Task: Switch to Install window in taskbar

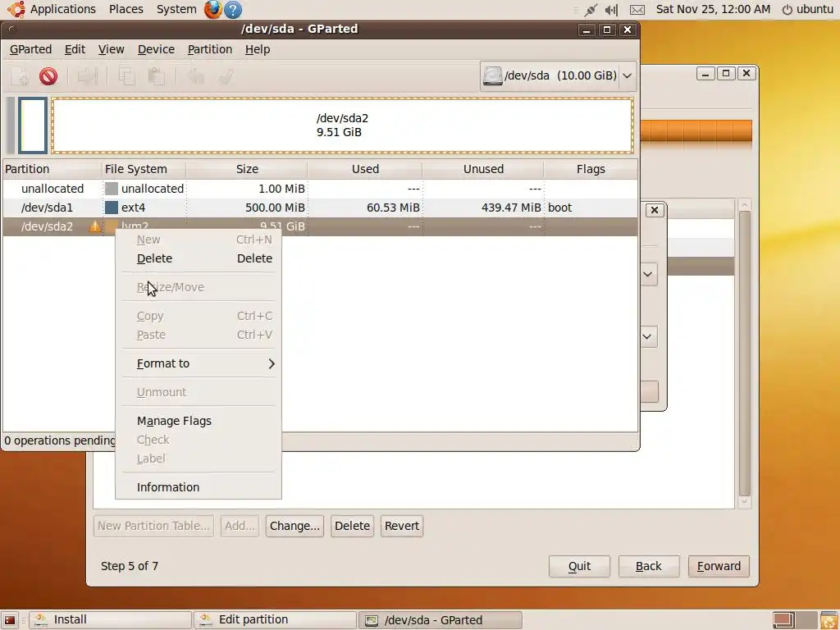Action: tap(111, 620)
